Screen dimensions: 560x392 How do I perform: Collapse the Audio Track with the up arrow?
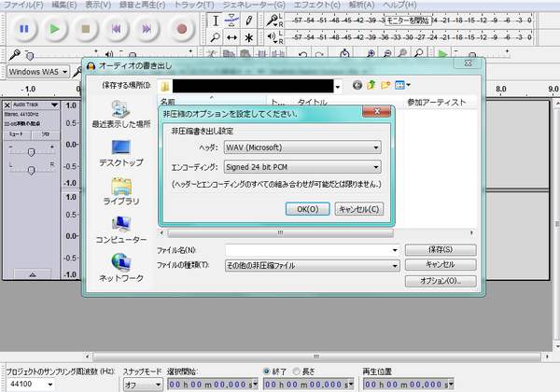[x=33, y=274]
